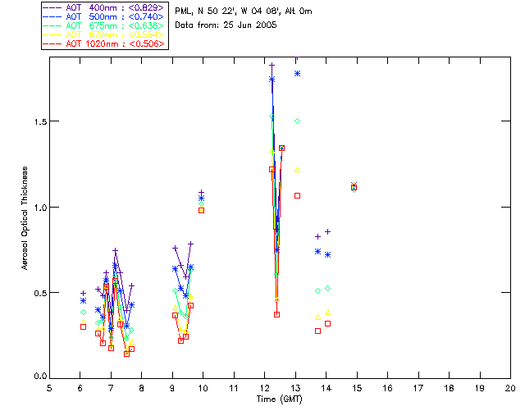Click x-axis tick label 8

point(142,388)
